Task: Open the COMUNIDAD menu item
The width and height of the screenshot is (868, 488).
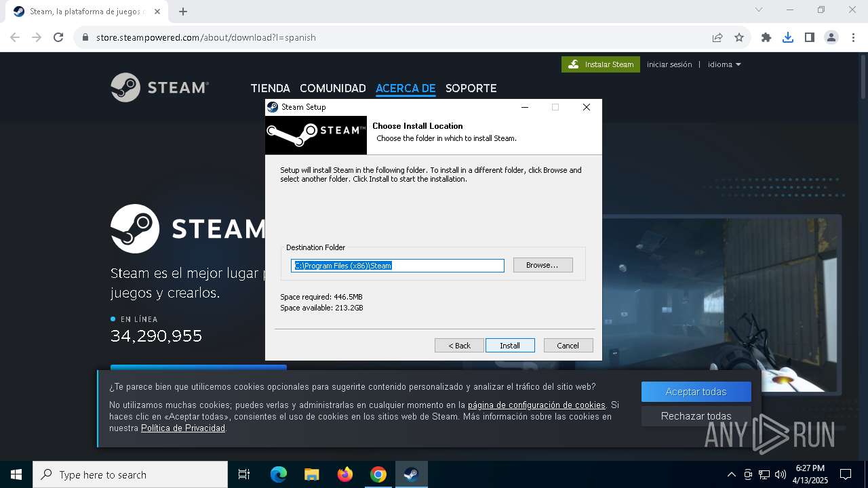Action: pos(333,88)
